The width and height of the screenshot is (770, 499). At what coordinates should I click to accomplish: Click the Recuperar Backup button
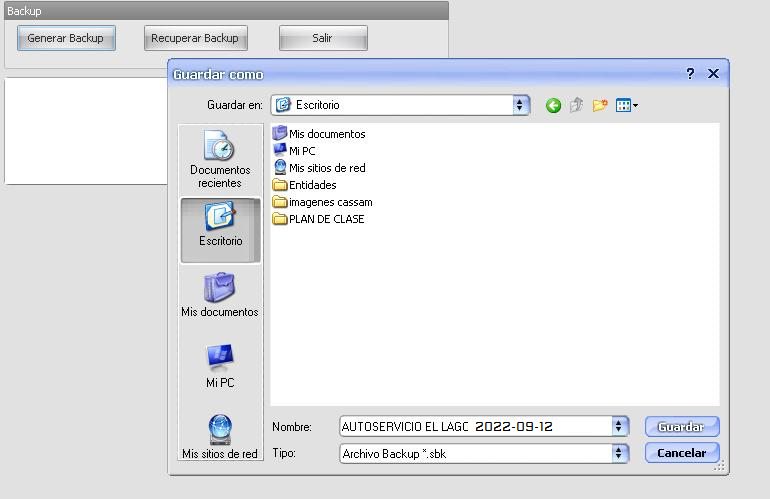(195, 38)
